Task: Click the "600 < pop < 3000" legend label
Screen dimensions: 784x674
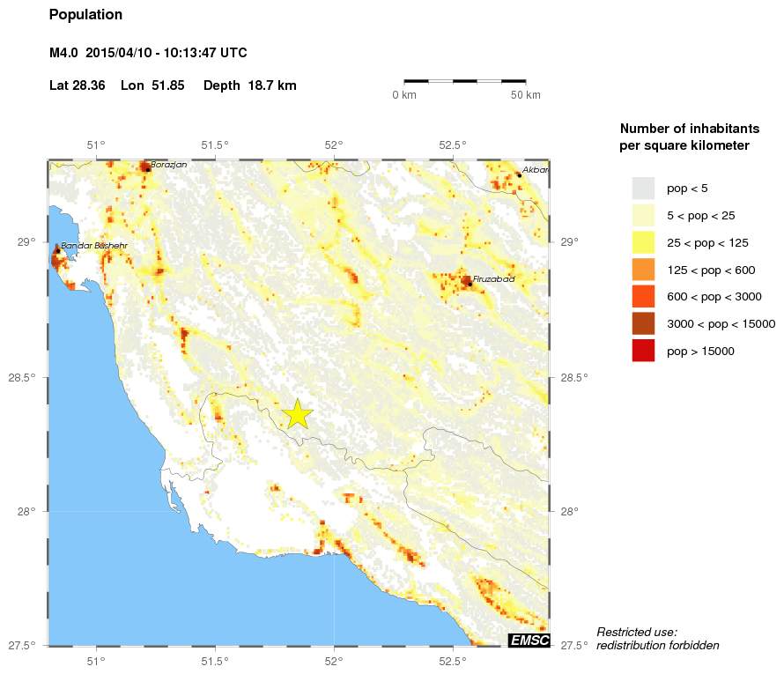Action: (714, 297)
